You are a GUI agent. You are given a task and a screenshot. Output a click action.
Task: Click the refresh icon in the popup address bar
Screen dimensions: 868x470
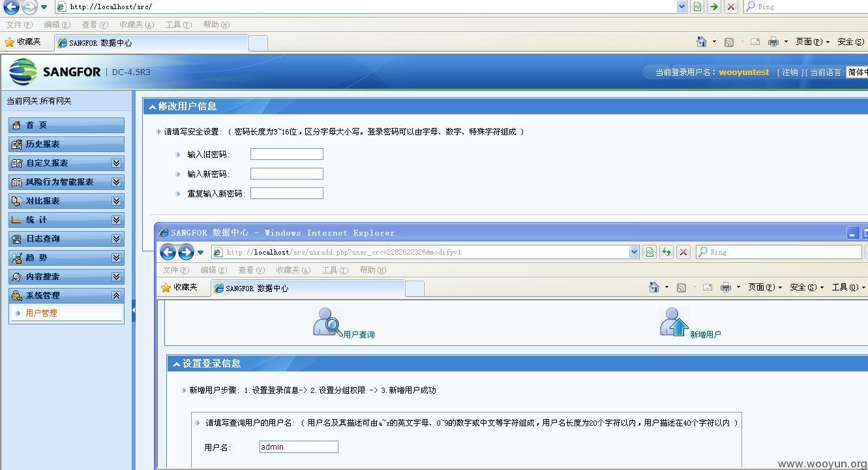[665, 251]
